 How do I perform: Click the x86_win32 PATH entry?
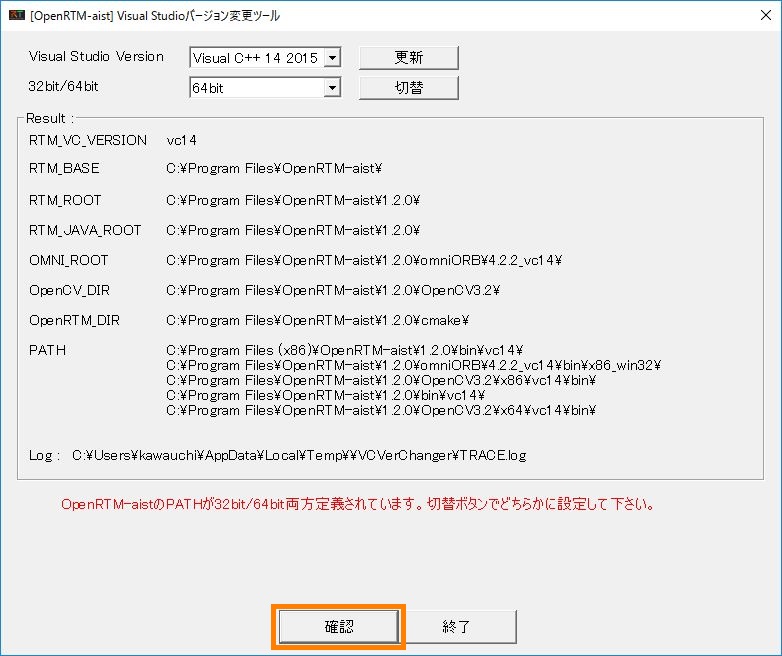coord(413,365)
